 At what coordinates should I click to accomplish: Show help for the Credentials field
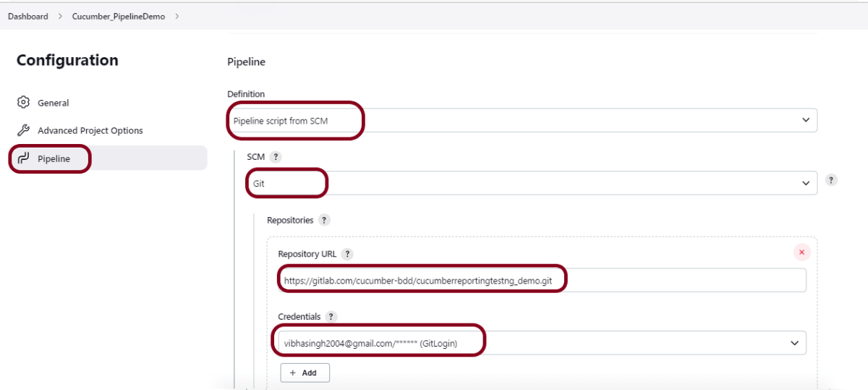coord(331,317)
